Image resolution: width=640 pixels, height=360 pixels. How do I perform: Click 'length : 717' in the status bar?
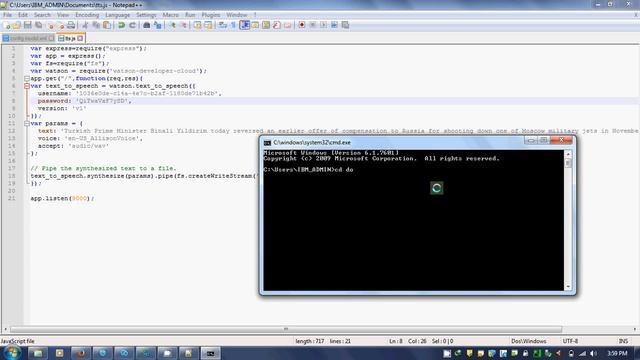[310, 341]
